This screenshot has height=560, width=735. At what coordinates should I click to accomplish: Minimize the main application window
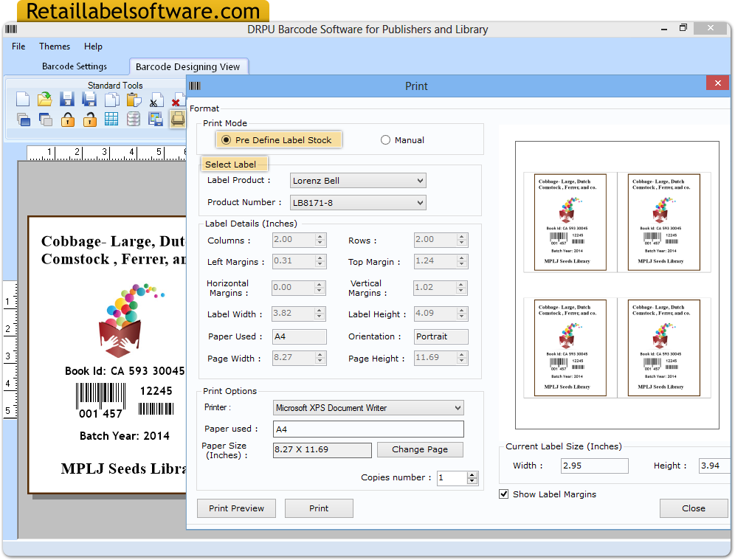[664, 29]
